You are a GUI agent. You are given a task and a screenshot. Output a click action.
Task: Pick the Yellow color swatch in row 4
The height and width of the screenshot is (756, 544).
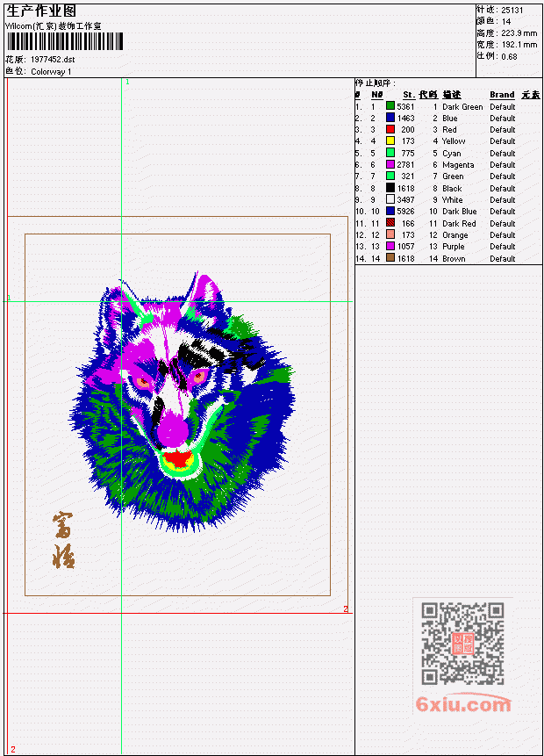(x=390, y=140)
